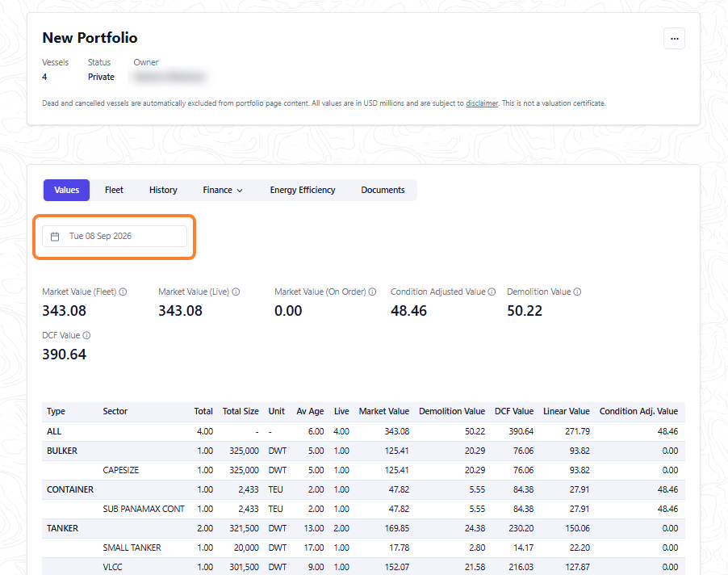Select the ALL row label
Screen dimensions: 728x575
[54, 431]
